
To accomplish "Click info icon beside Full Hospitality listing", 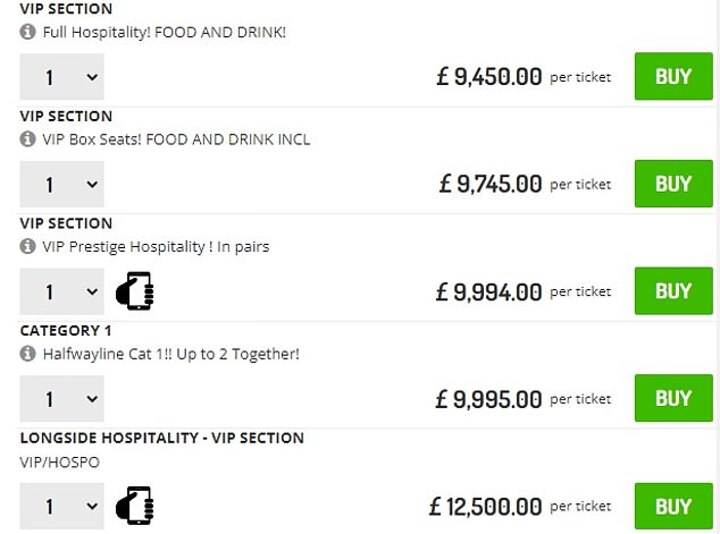I will pyautogui.click(x=28, y=32).
